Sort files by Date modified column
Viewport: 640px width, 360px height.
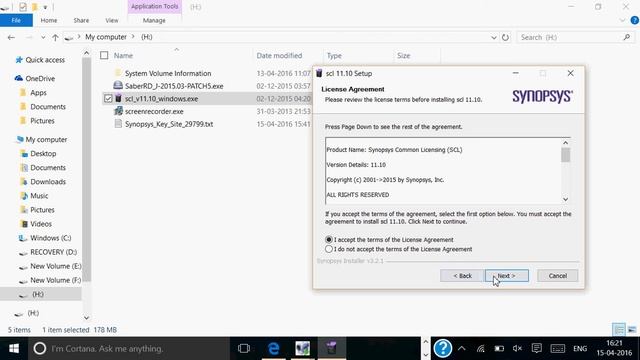279,56
